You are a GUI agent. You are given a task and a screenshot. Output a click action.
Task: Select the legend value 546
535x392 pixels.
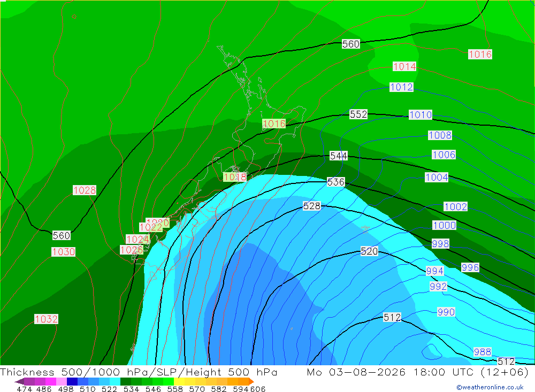[153, 389]
